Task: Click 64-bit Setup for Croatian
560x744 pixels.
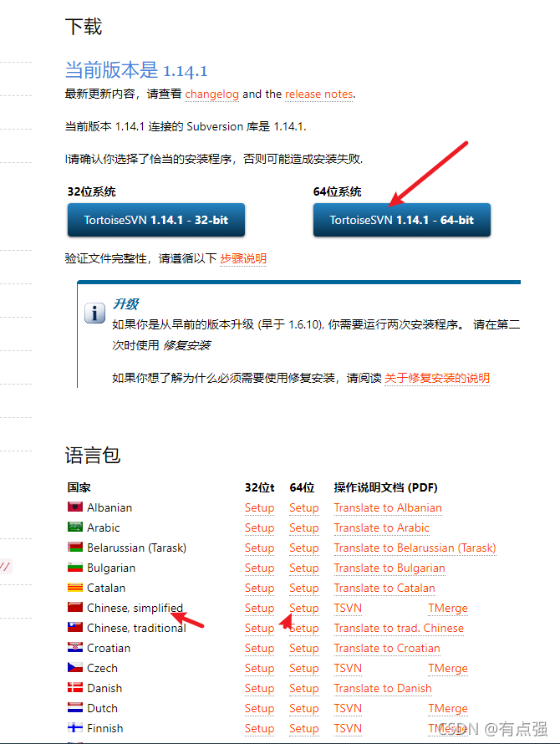Action: pyautogui.click(x=304, y=648)
